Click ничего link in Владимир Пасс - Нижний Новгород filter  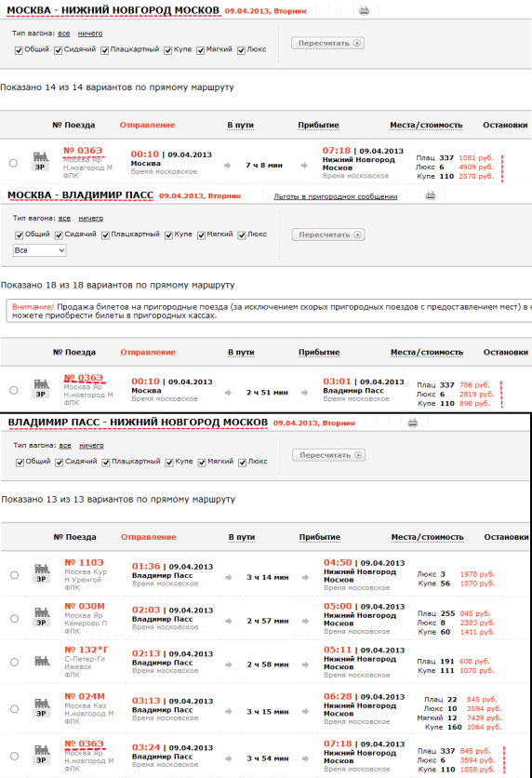point(91,446)
